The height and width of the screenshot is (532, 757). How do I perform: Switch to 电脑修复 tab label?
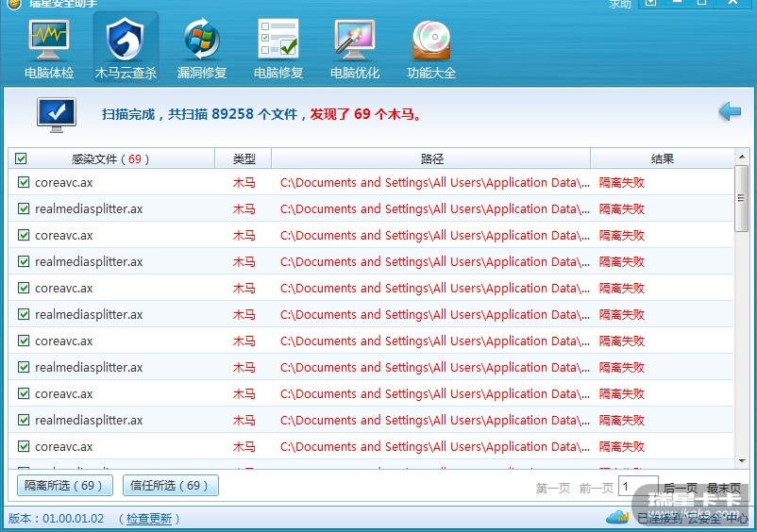[278, 73]
